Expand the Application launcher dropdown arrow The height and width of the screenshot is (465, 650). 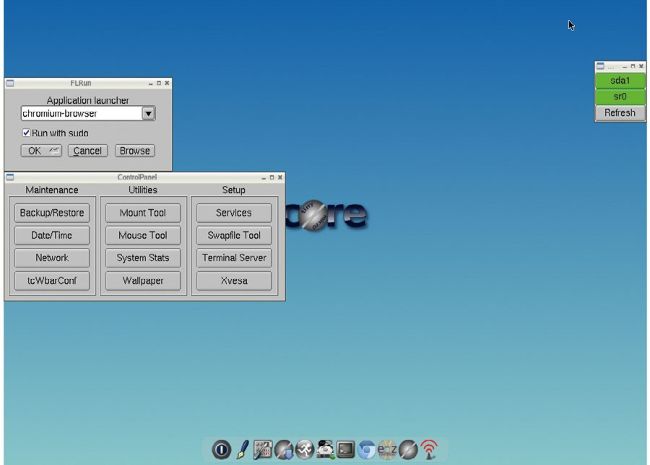(x=148, y=114)
